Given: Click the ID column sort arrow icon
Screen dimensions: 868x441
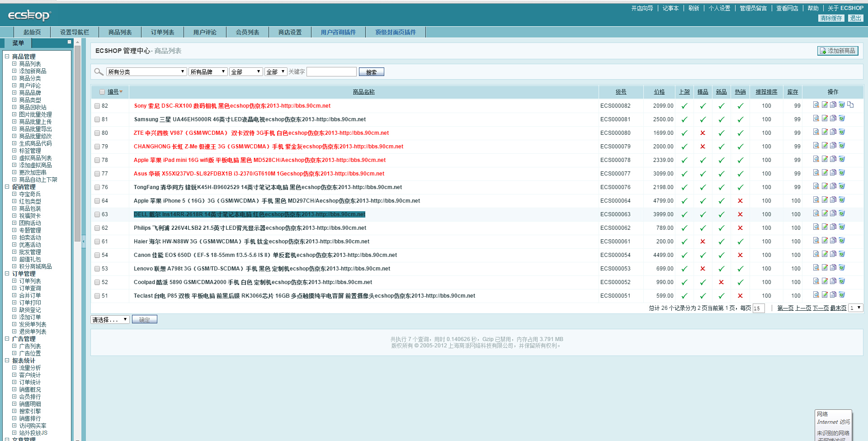Looking at the screenshot, I should click(x=121, y=92).
